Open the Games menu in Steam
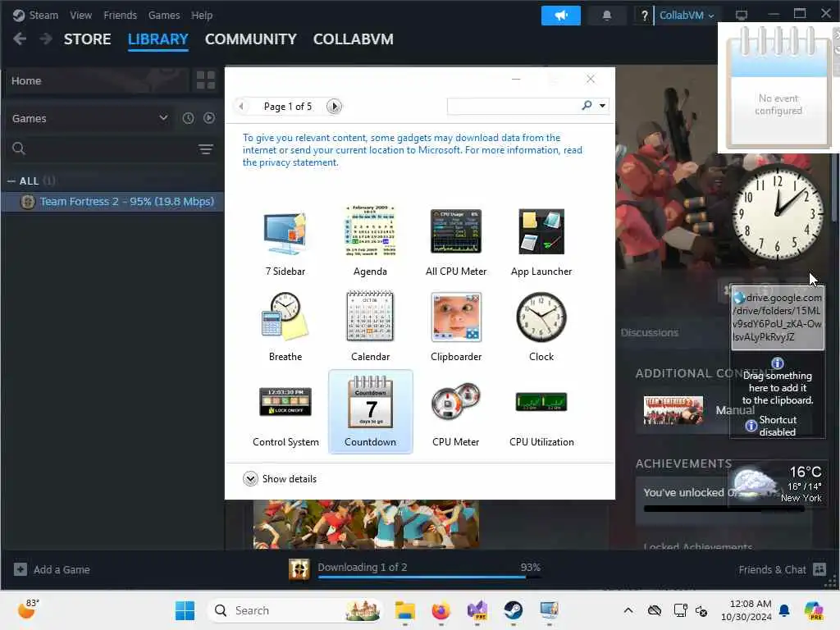840x630 pixels. tap(164, 15)
